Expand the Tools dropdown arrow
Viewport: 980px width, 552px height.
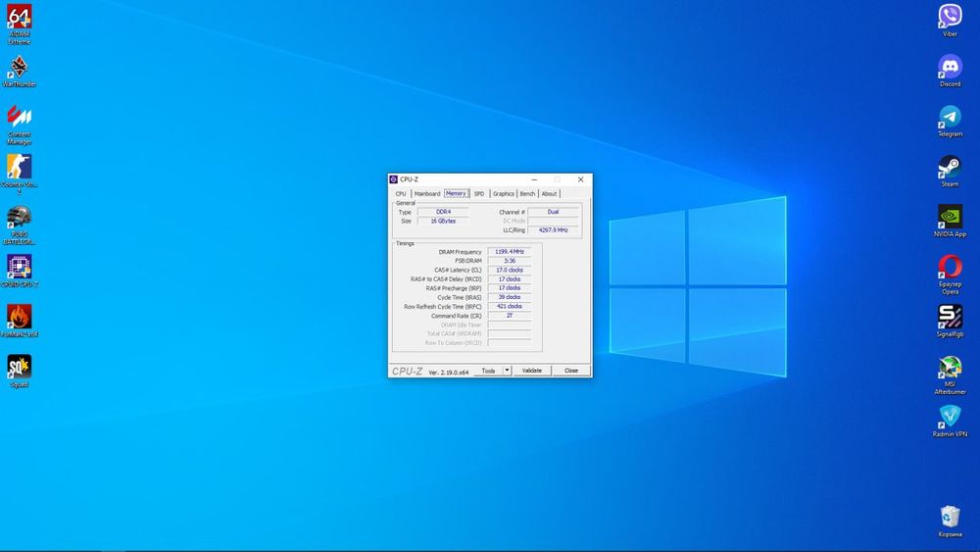point(507,371)
